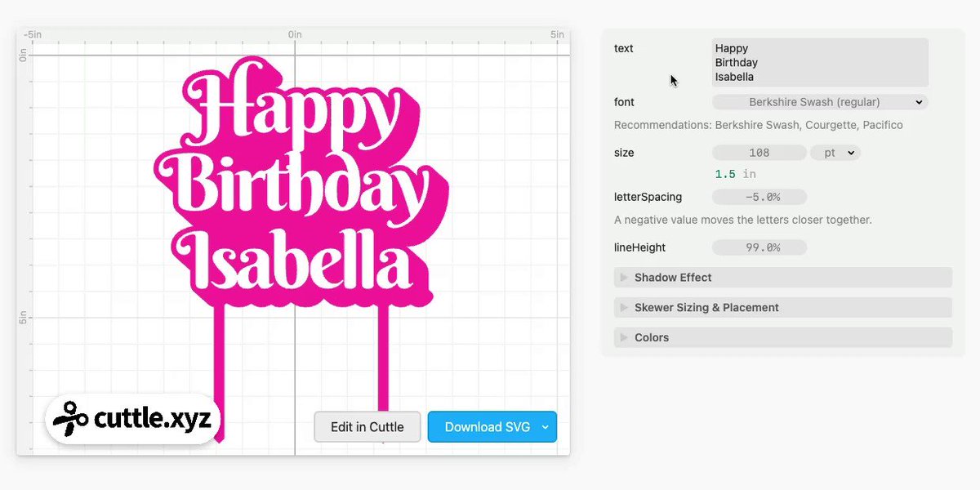Click the Edit in Cuttle button

(367, 427)
